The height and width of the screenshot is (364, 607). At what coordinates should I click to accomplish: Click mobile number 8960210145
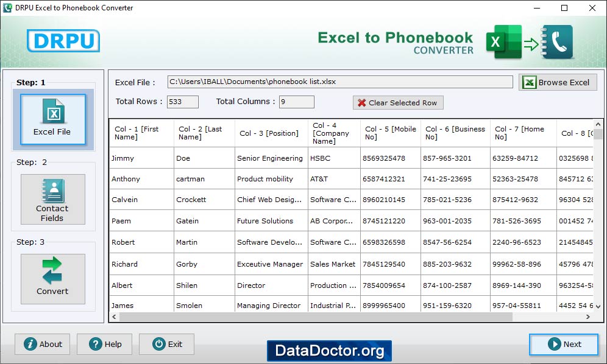[x=391, y=200]
